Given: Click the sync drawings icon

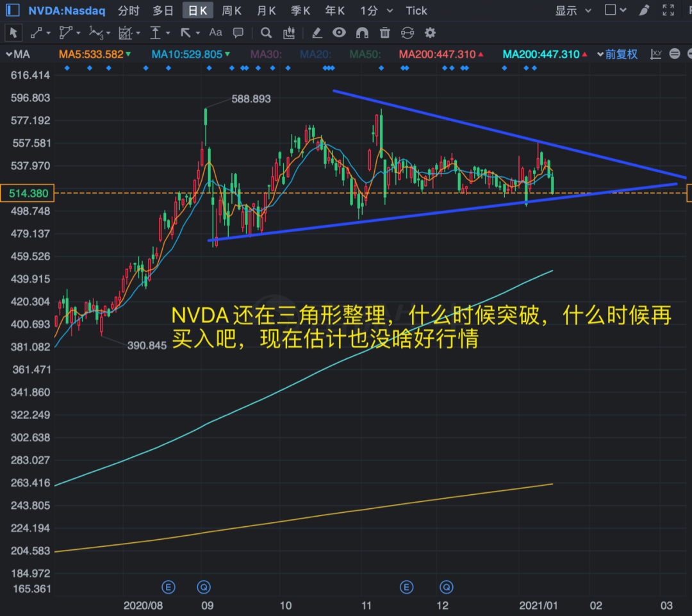Looking at the screenshot, I should 408,33.
